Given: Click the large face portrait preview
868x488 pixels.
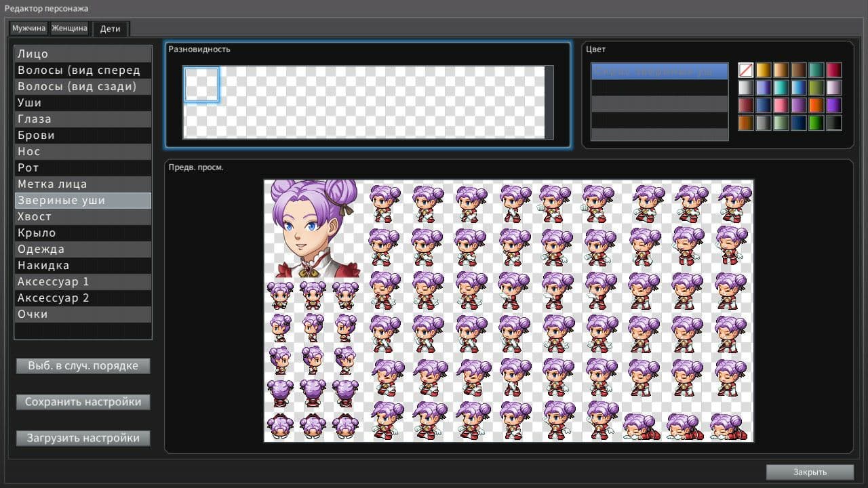Looking at the screenshot, I should [313, 229].
